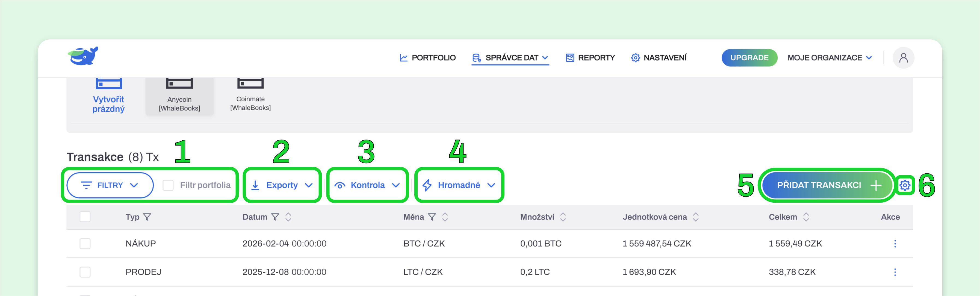The image size is (980, 296).
Task: Click the 1 693,90 CZK unit price
Action: coord(649,272)
